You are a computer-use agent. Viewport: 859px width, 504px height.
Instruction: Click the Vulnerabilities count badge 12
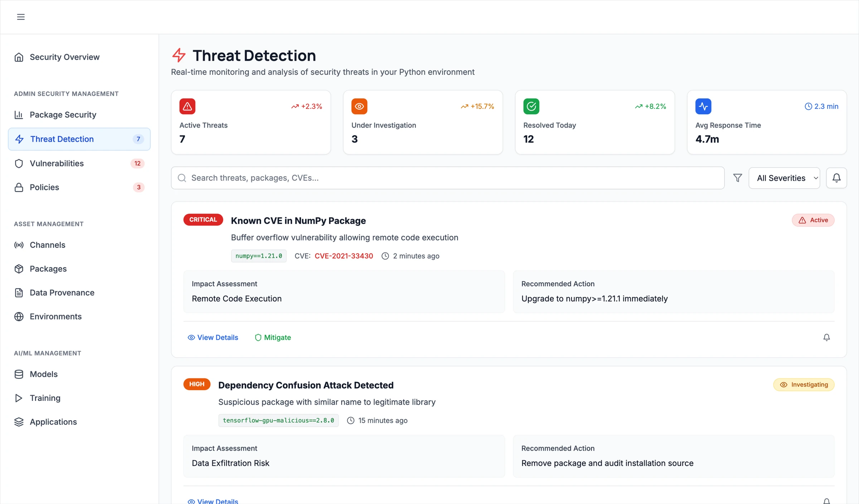(x=137, y=164)
